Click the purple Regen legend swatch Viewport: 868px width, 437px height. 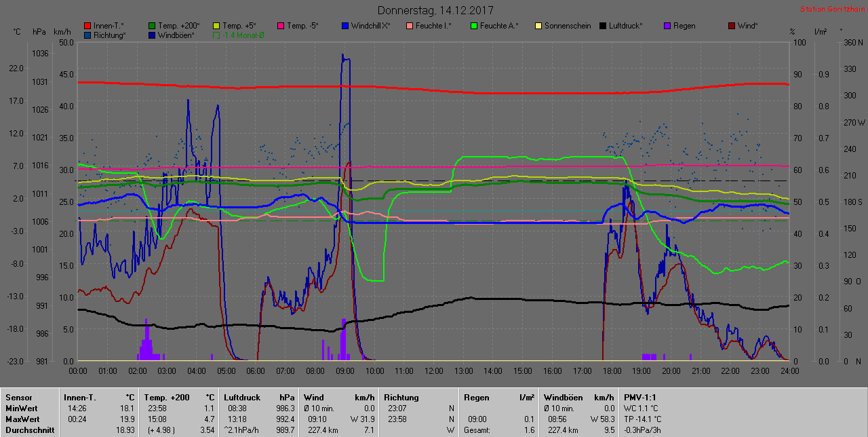[667, 26]
